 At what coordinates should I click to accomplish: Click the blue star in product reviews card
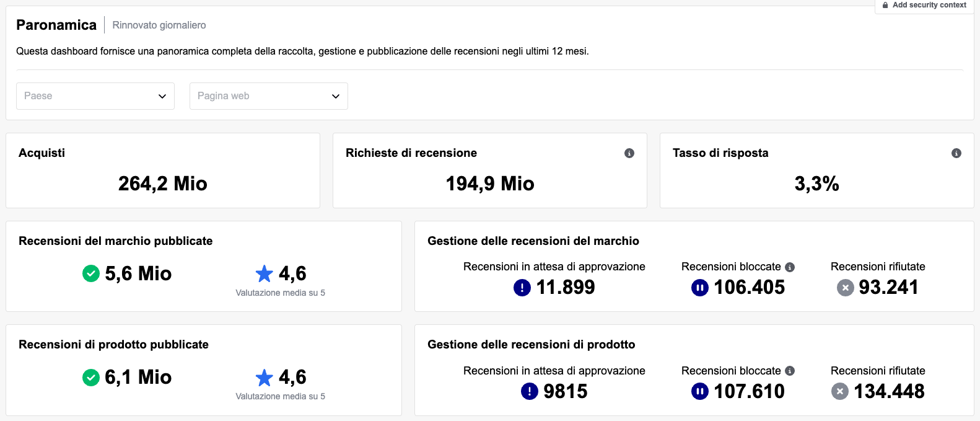pos(265,377)
